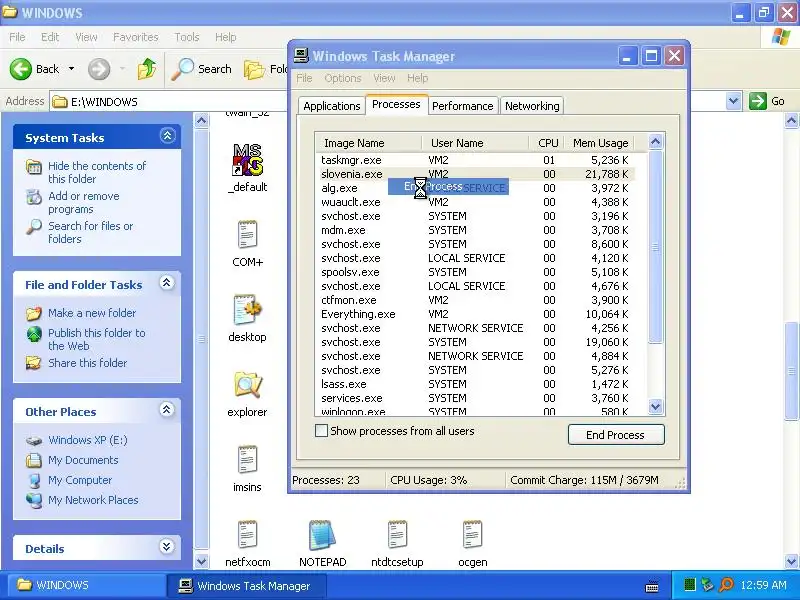Select the explorer file icon

pyautogui.click(x=247, y=384)
